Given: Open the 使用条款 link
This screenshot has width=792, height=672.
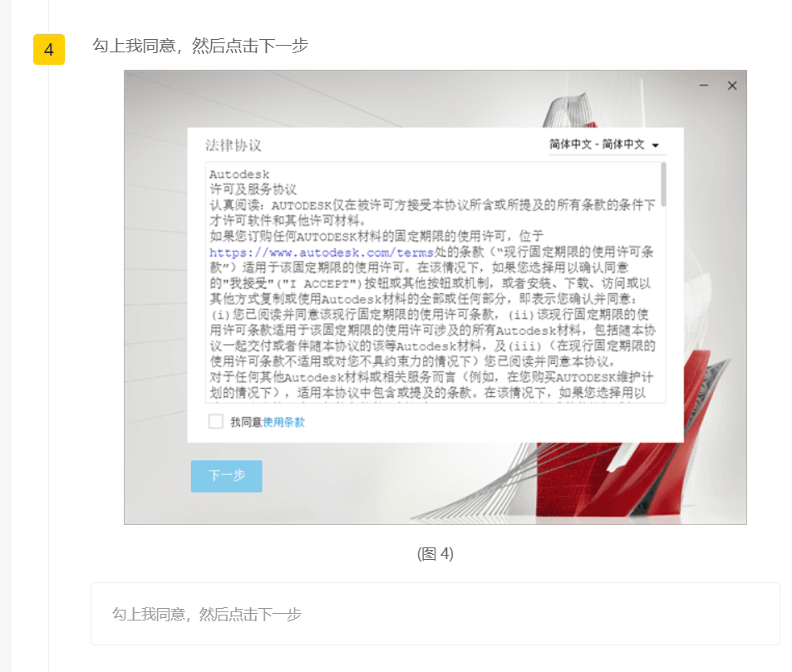Looking at the screenshot, I should point(284,422).
